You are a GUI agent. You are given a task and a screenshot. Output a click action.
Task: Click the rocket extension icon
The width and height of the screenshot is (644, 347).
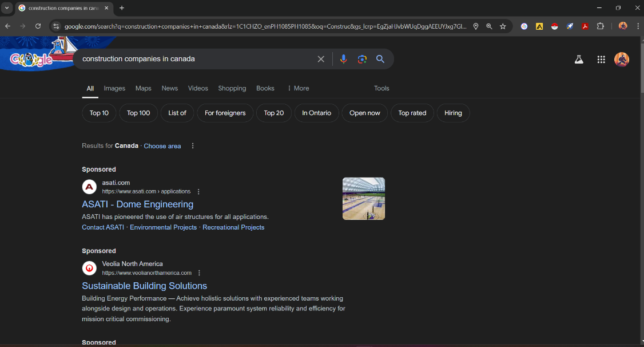coord(570,26)
